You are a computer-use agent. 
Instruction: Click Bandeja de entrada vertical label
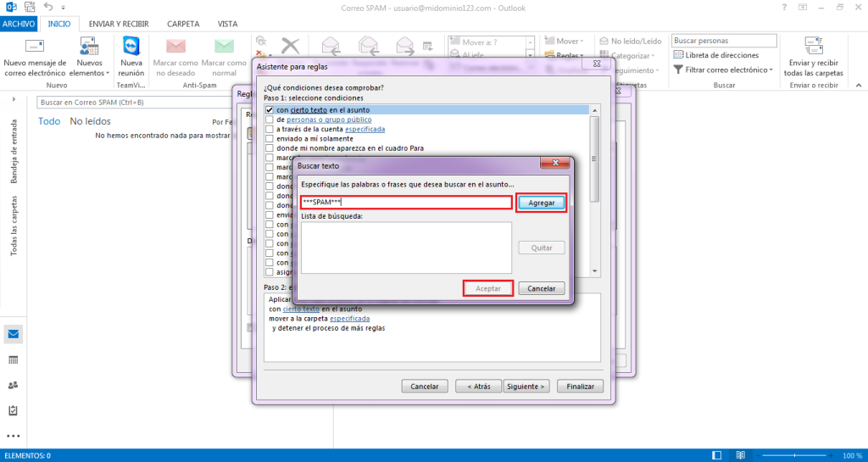[x=14, y=151]
